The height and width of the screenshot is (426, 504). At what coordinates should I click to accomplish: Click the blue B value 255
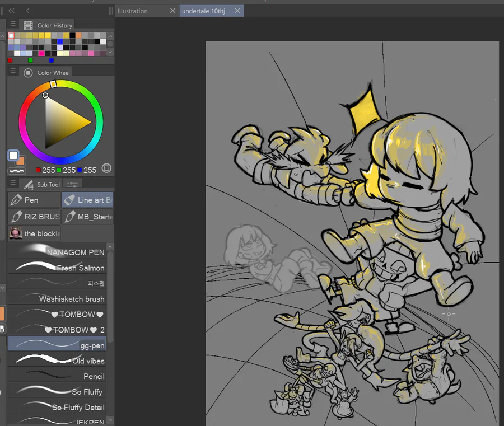point(90,170)
